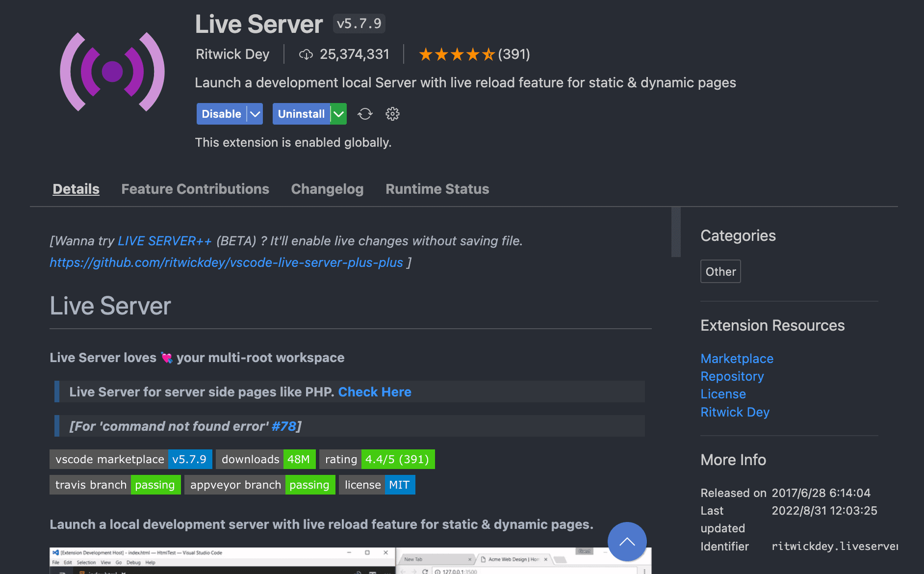Open the Repository link

click(732, 376)
